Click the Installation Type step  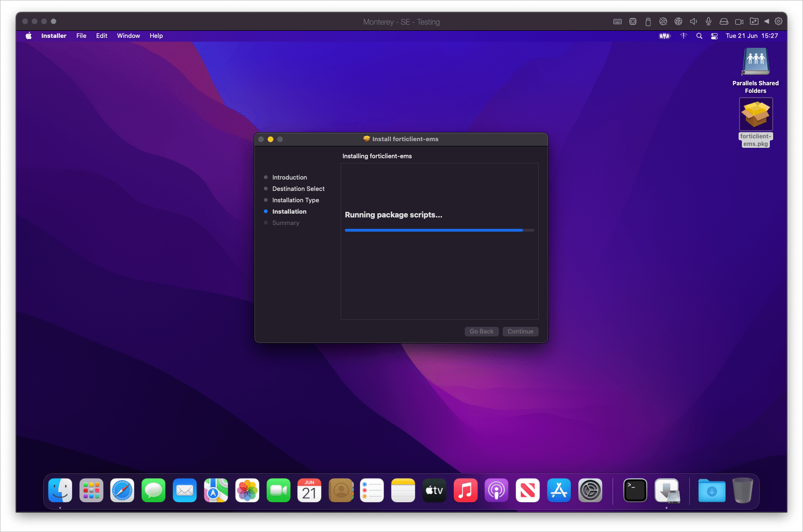[x=296, y=200]
